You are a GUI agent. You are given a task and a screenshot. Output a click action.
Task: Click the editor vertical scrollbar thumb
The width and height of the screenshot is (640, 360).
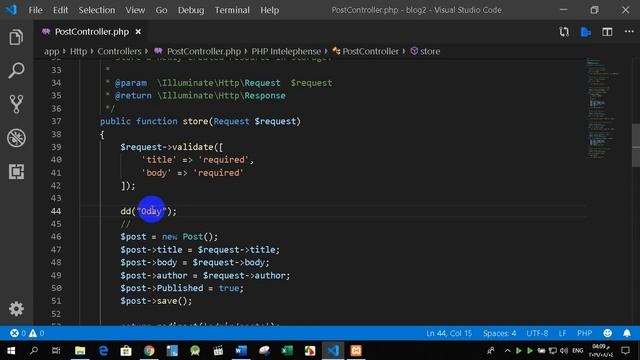(636, 145)
